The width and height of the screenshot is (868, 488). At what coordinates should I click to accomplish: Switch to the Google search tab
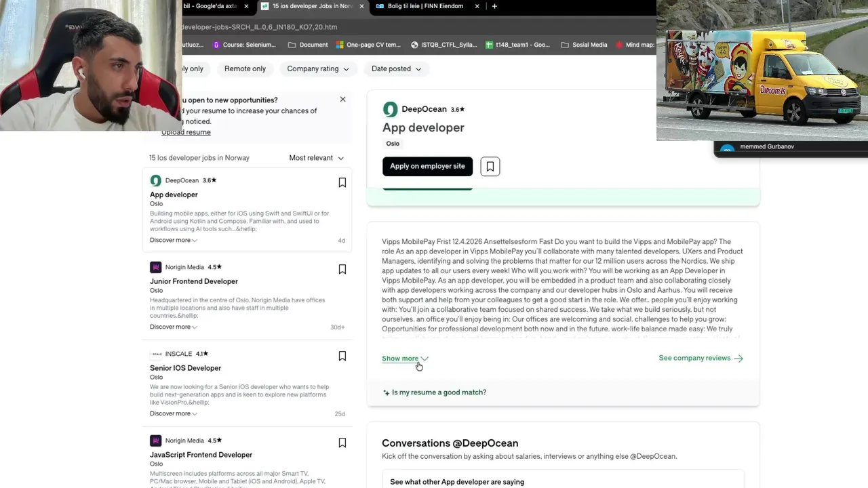click(x=210, y=6)
